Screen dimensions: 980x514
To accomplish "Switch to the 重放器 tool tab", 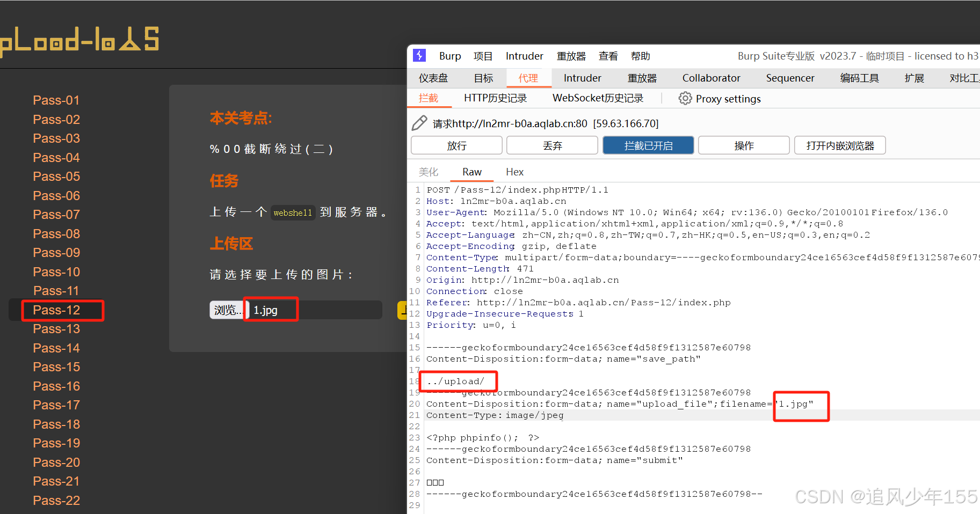I will coord(642,78).
